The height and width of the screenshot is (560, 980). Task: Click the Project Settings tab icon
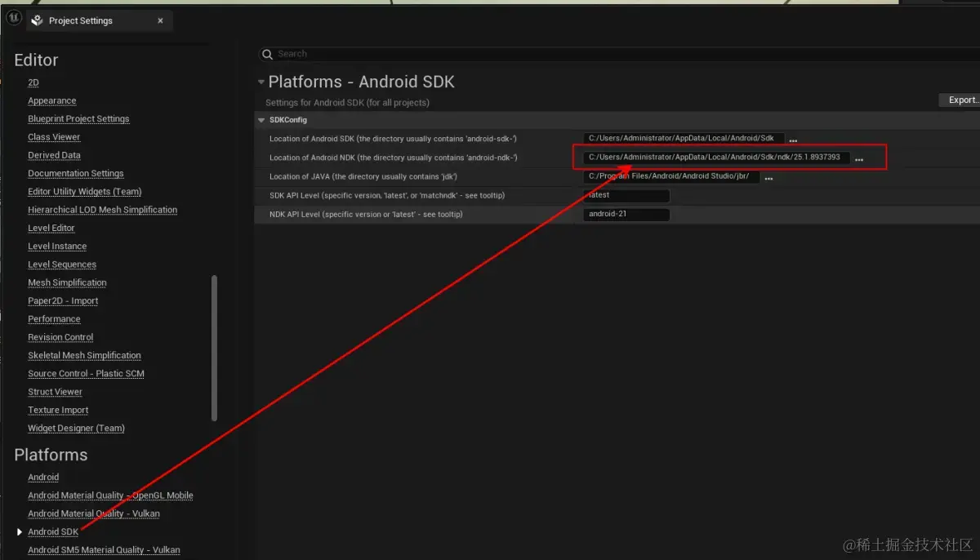(x=37, y=20)
